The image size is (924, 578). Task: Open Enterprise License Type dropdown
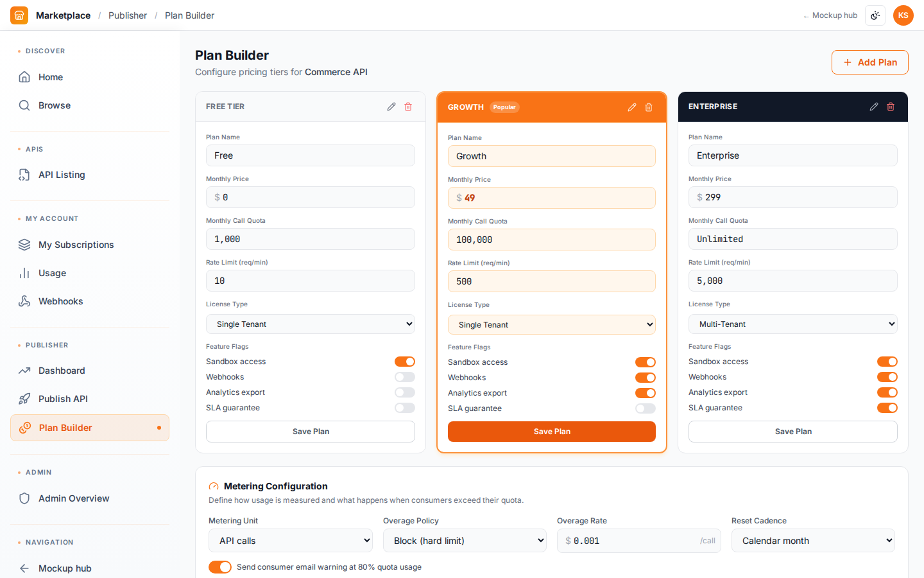point(793,324)
